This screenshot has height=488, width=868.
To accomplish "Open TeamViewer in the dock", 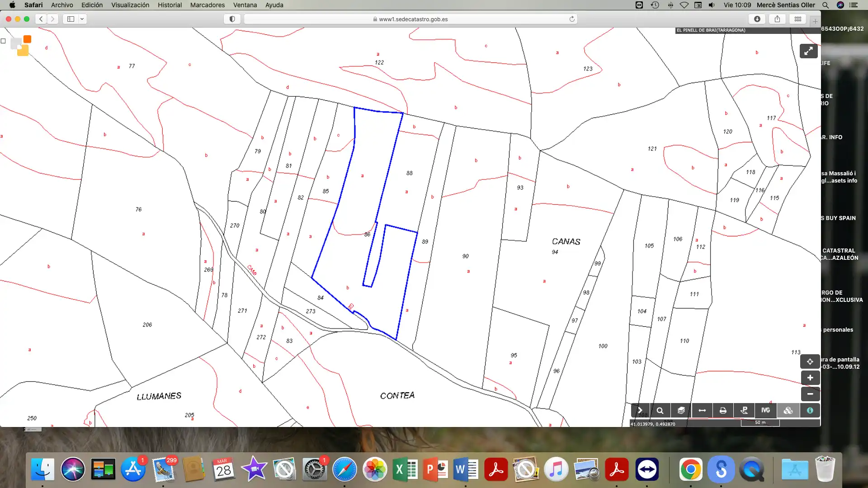I will point(647,469).
